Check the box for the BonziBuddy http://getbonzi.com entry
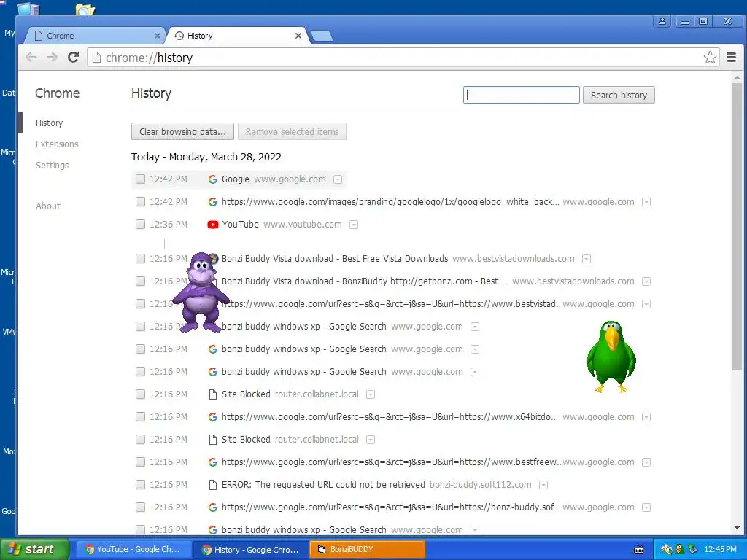The width and height of the screenshot is (747, 560). [140, 281]
